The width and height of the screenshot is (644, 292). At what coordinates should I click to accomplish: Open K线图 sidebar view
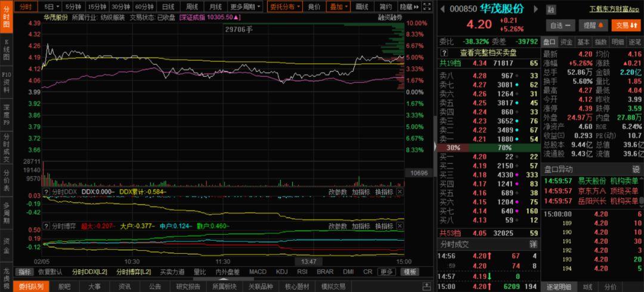click(x=6, y=50)
